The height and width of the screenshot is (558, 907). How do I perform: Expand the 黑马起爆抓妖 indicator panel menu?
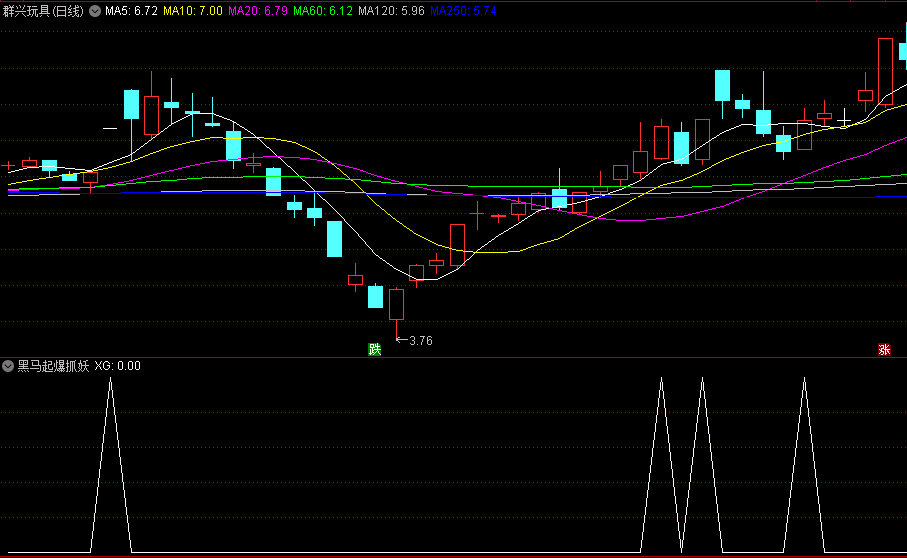tap(9, 366)
